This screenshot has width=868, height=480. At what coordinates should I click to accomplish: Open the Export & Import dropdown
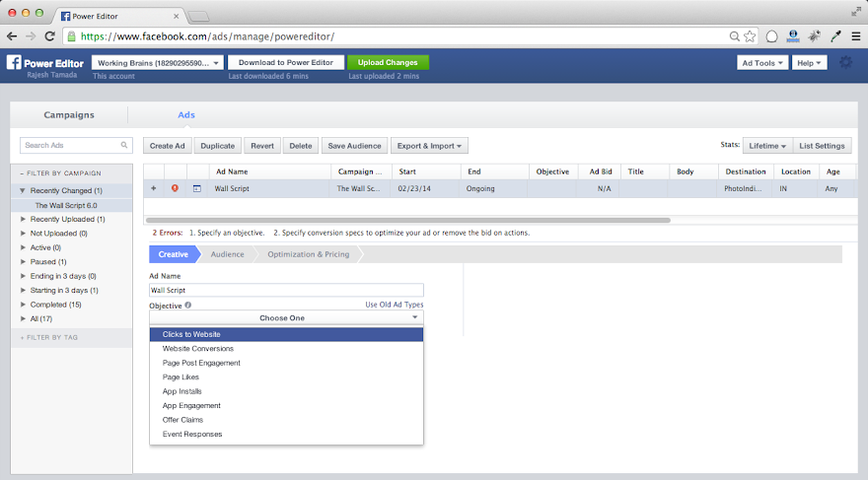click(430, 146)
